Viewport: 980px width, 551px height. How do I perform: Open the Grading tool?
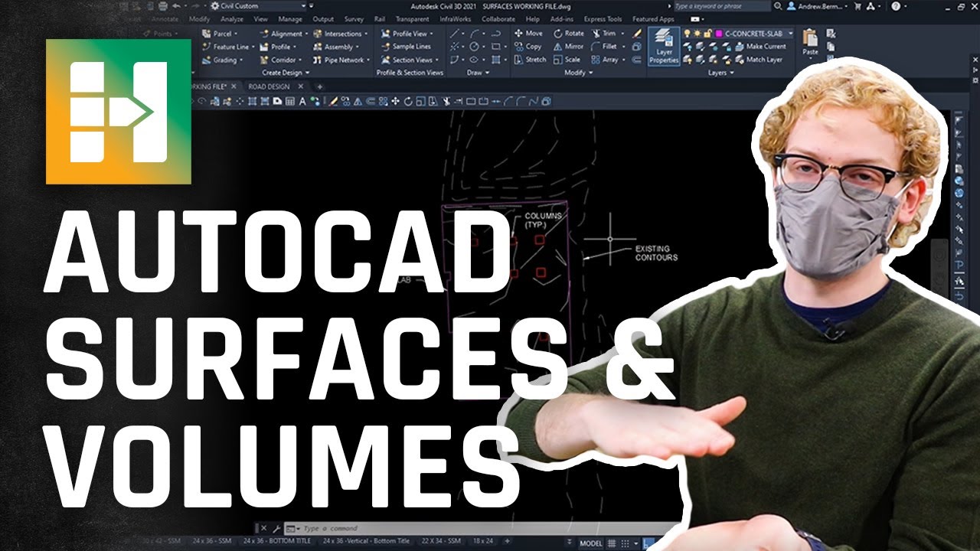pos(221,60)
